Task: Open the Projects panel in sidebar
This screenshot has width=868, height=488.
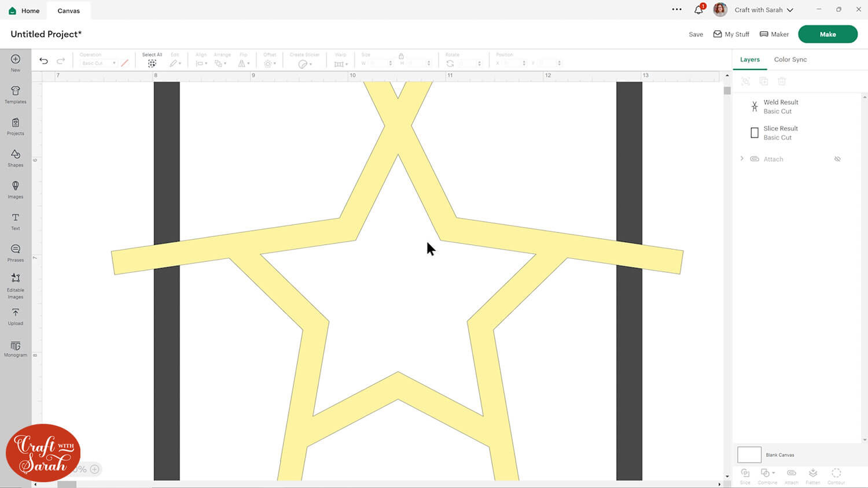Action: click(16, 126)
